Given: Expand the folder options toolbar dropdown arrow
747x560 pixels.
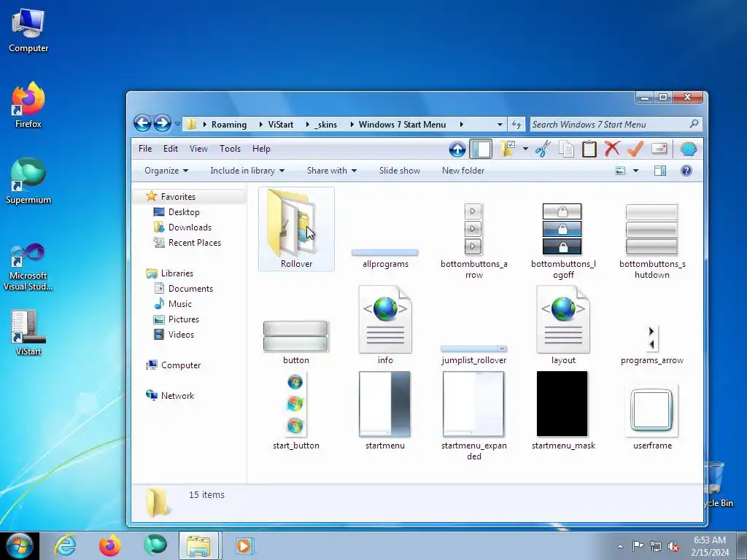Looking at the screenshot, I should (x=525, y=149).
